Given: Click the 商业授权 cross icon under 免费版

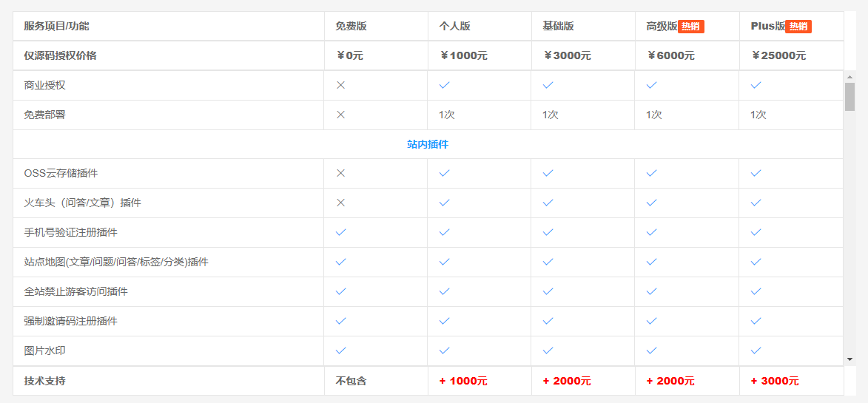Looking at the screenshot, I should pyautogui.click(x=341, y=85).
